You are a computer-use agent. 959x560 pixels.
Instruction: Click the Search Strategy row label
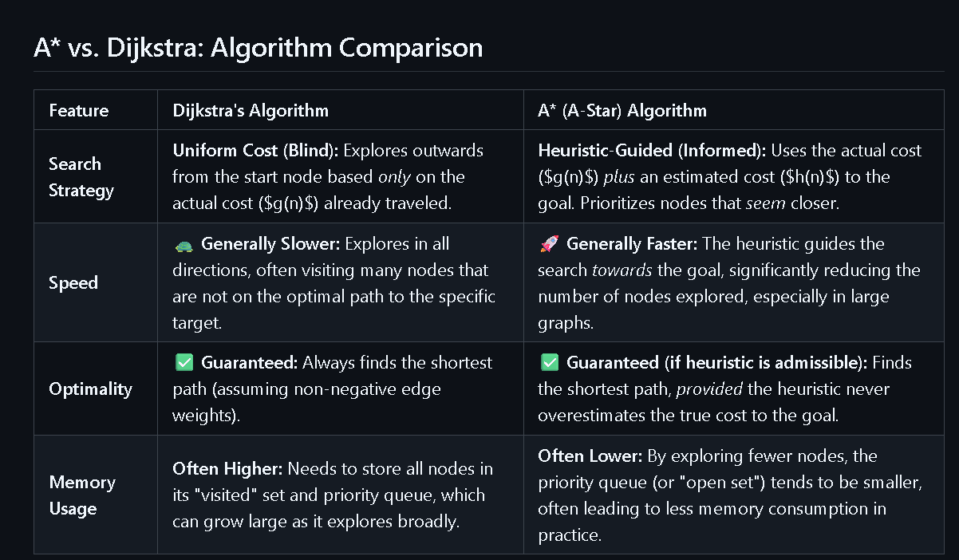(x=81, y=177)
